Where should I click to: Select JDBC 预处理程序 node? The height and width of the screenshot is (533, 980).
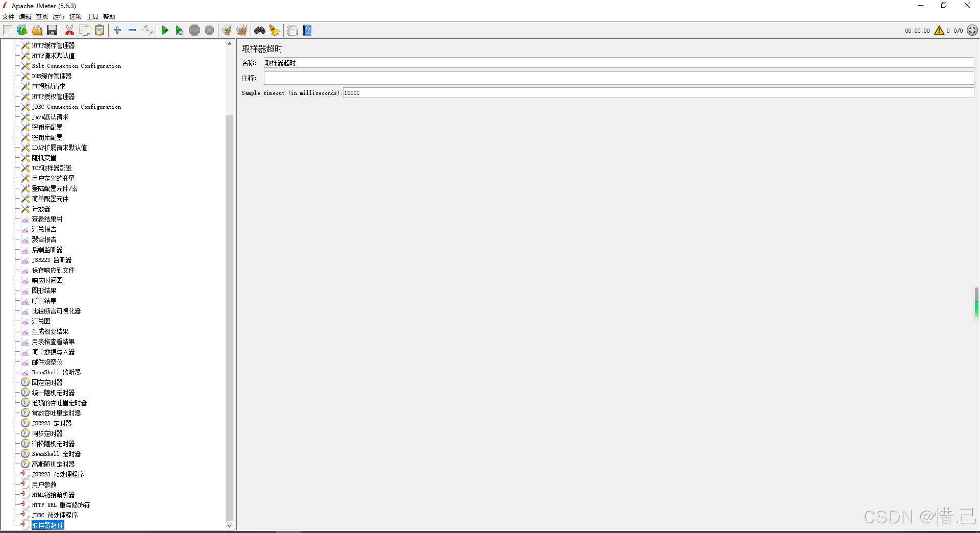pos(55,515)
